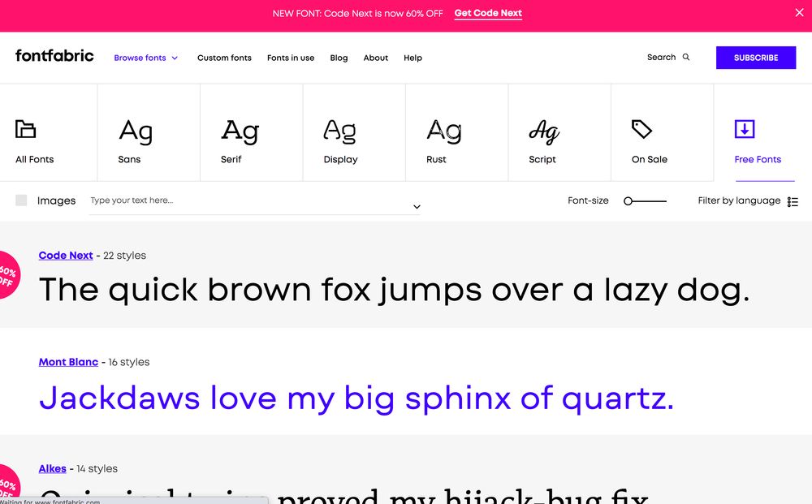Select the All Fonts folder icon
This screenshot has width=812, height=504.
pos(25,129)
